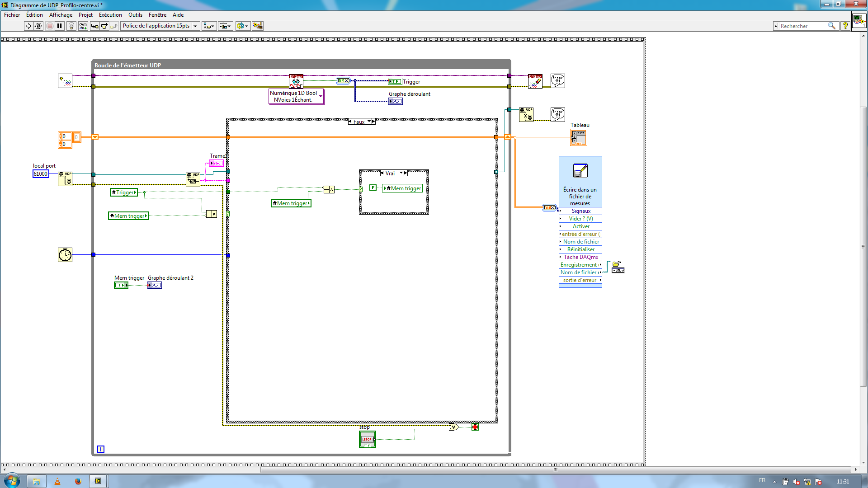Image resolution: width=868 pixels, height=488 pixels.
Task: Click the loop conditional stop terminal
Action: point(475,427)
